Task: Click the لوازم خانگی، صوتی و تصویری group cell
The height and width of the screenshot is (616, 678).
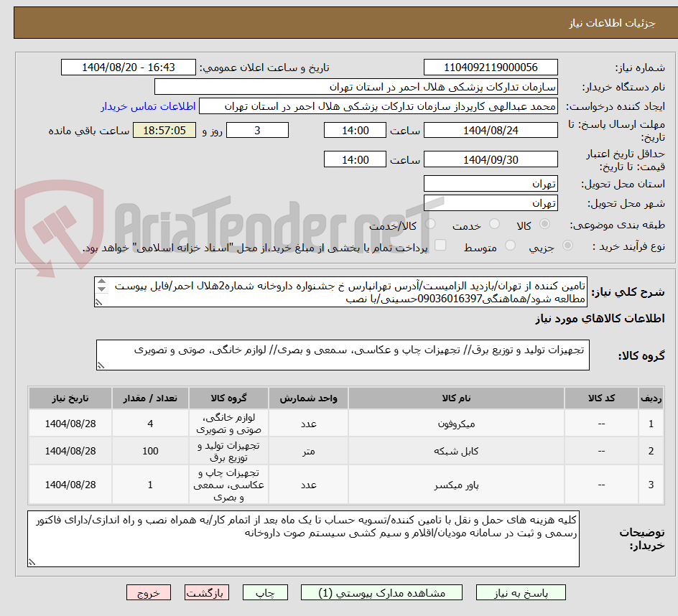Action: click(228, 424)
